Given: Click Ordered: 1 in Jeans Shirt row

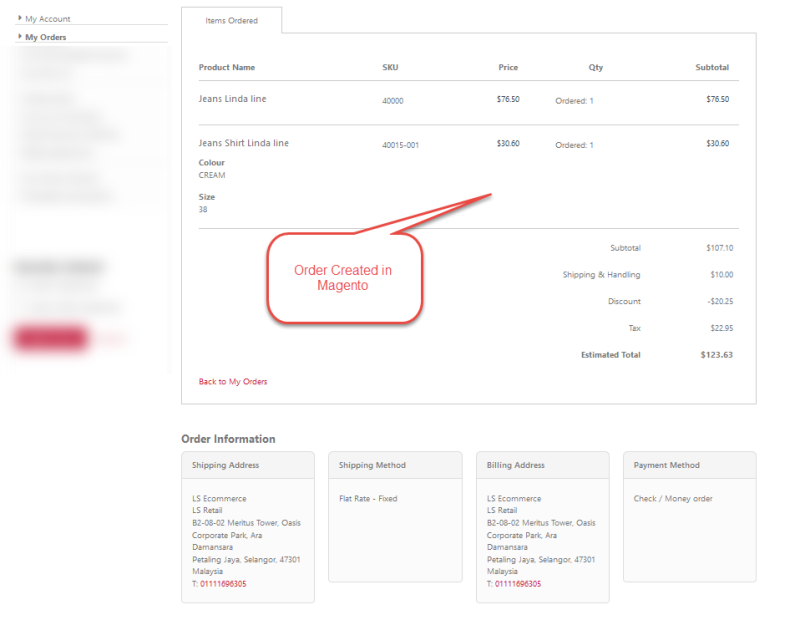Looking at the screenshot, I should (x=574, y=145).
